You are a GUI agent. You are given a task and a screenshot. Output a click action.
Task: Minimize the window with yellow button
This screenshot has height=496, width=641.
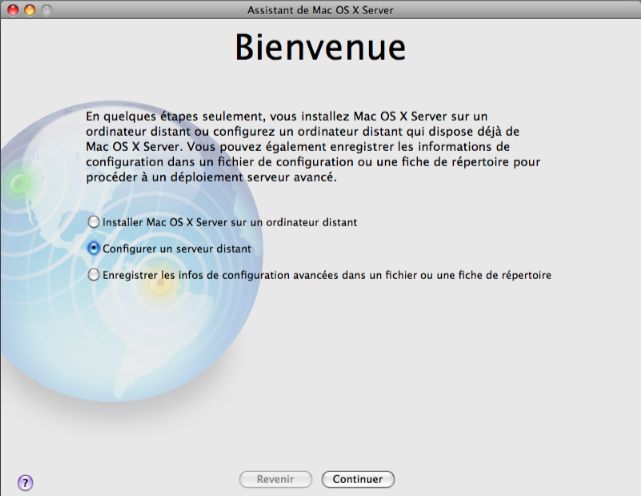coord(30,9)
